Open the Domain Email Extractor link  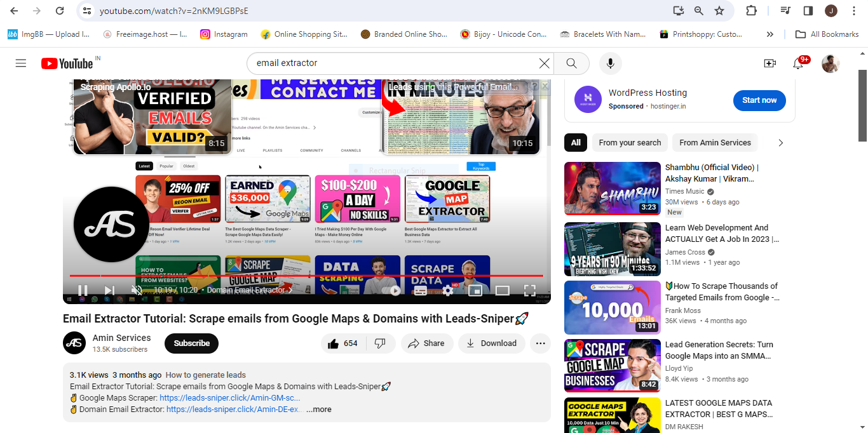click(x=234, y=410)
